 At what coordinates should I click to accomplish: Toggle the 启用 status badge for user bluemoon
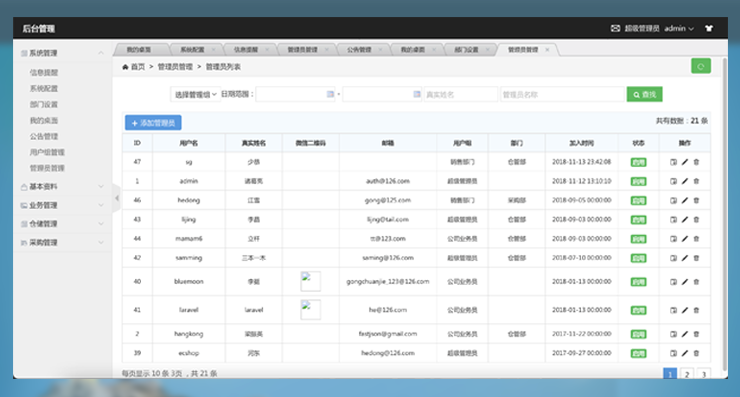tap(639, 282)
